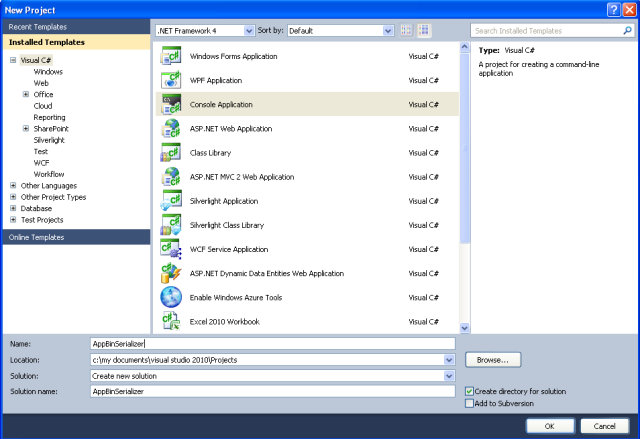Click the WPF Application template icon

coord(170,80)
